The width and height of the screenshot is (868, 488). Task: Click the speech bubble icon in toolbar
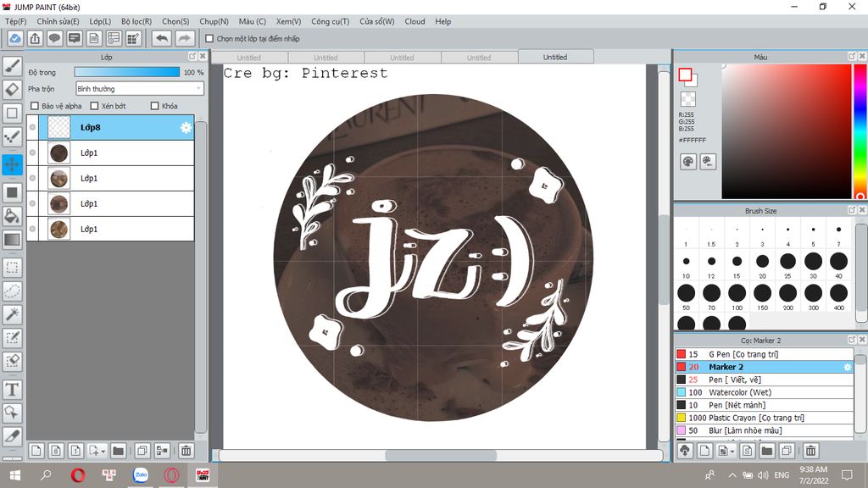point(54,38)
